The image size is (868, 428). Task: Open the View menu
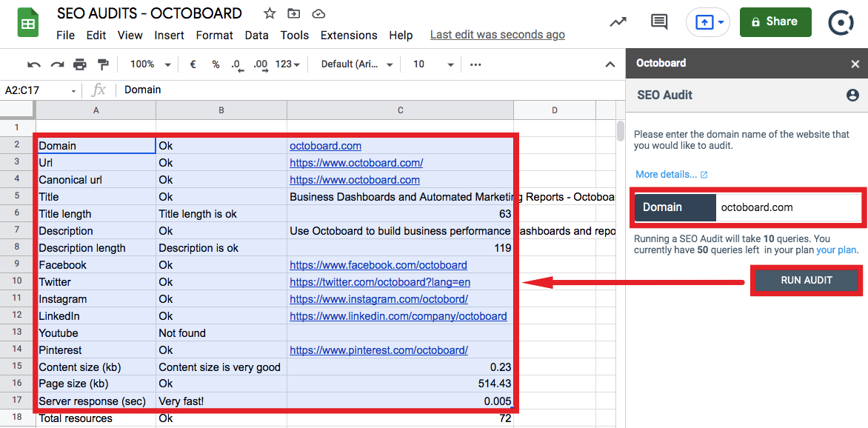pos(130,36)
